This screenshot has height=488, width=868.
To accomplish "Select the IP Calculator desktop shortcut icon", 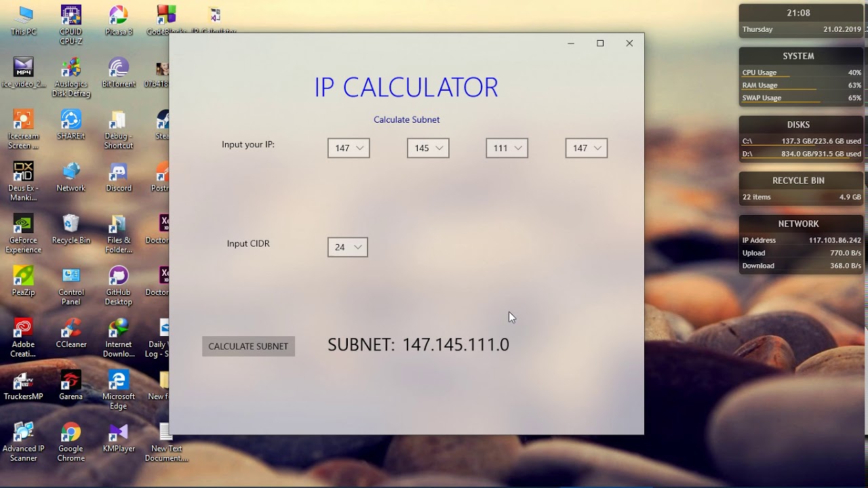I will coord(214,20).
